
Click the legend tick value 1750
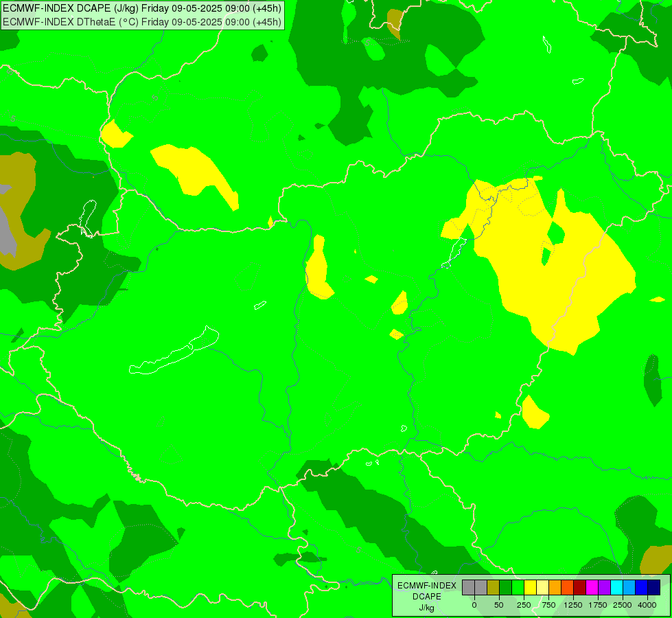[598, 605]
